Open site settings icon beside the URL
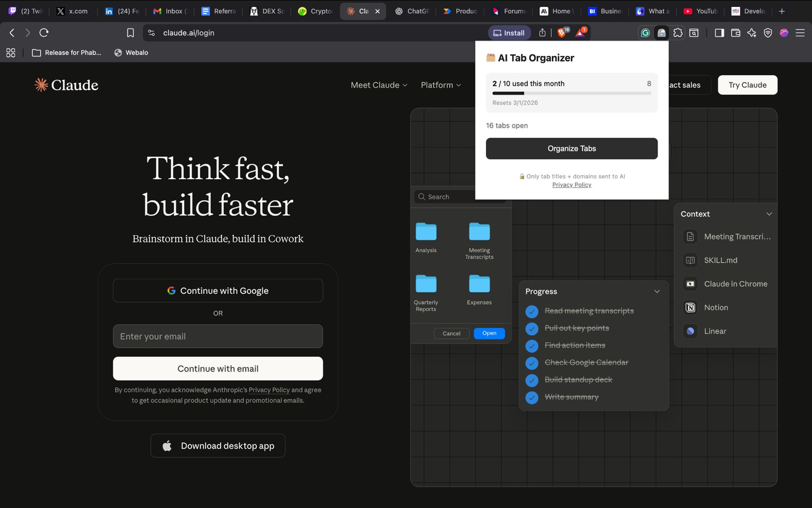 tap(151, 33)
